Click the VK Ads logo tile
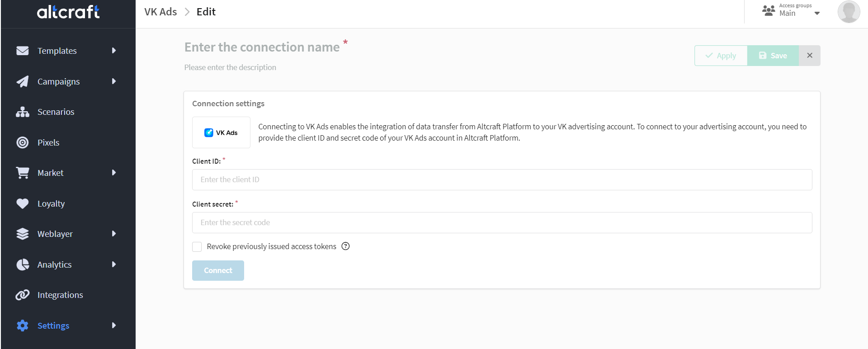Viewport: 868px width, 349px height. 221,132
